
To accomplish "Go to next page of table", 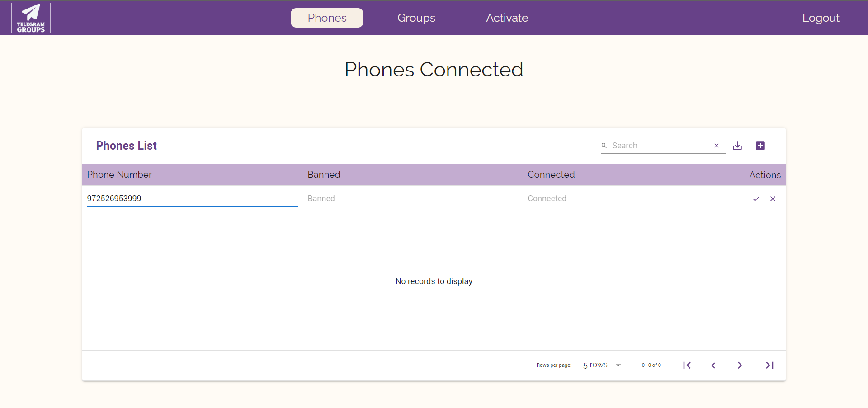I will (740, 365).
